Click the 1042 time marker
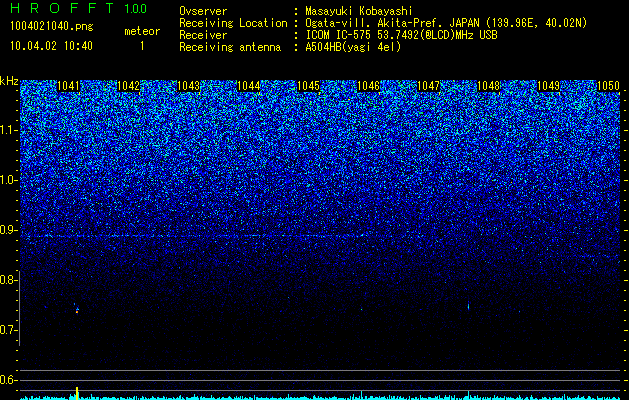 (128, 86)
